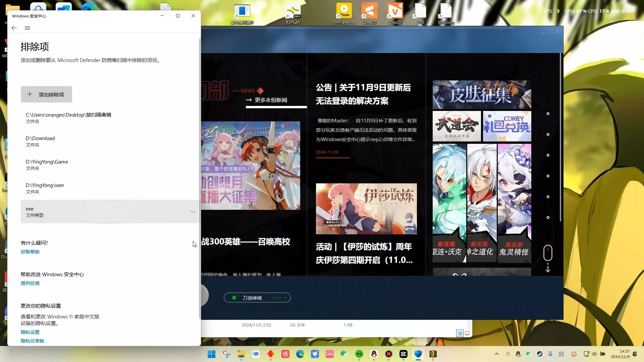
Task: Open the 皮肤征集 activity banner
Action: pos(482,95)
